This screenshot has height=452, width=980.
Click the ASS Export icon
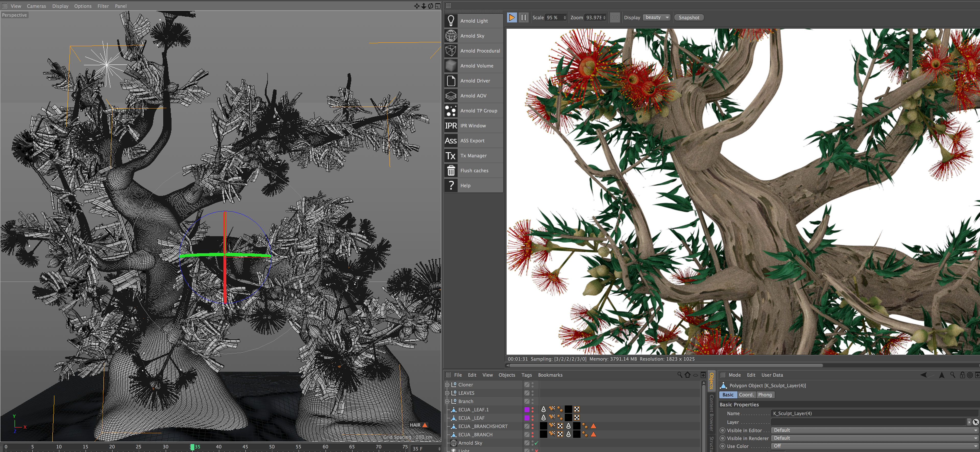coord(451,141)
